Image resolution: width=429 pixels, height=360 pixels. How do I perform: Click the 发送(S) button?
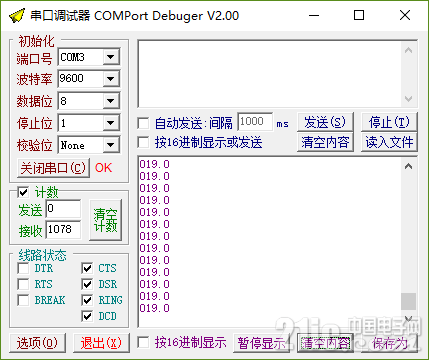pos(325,122)
